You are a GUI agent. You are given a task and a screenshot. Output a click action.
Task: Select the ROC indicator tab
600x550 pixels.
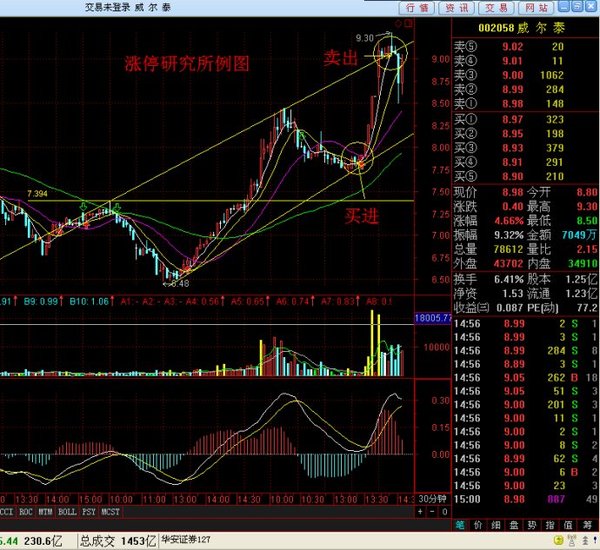coord(26,512)
